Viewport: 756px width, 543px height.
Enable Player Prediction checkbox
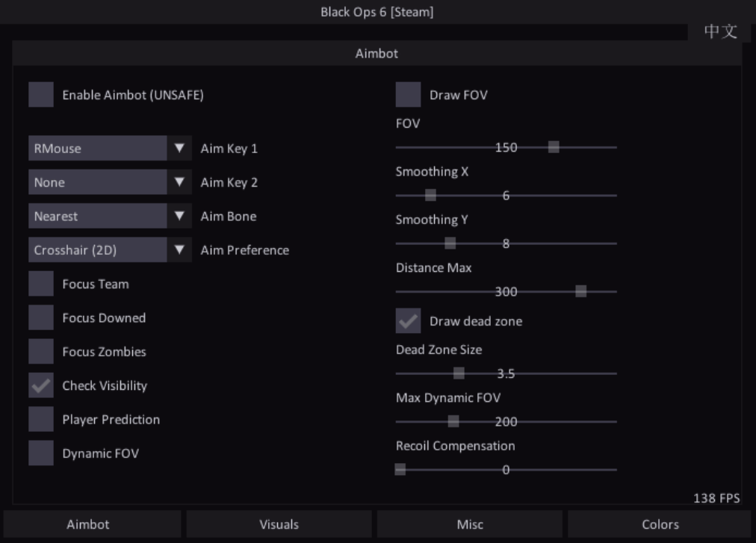coord(41,419)
